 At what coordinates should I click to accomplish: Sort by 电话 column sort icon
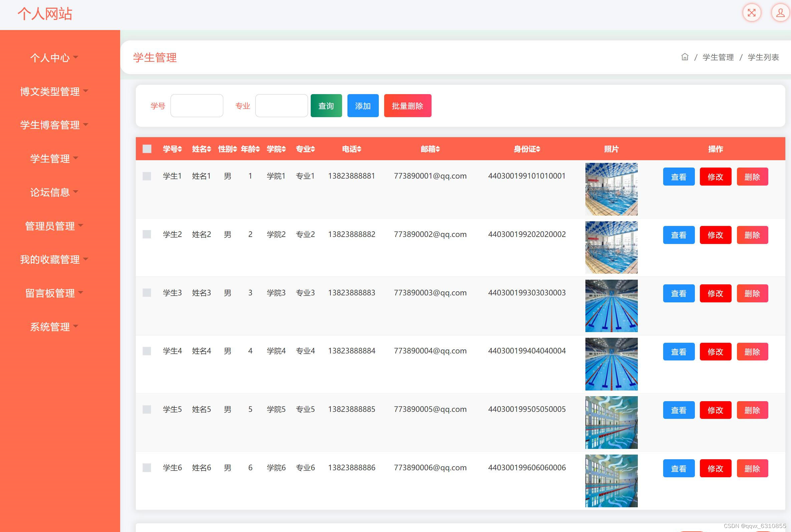tap(359, 149)
